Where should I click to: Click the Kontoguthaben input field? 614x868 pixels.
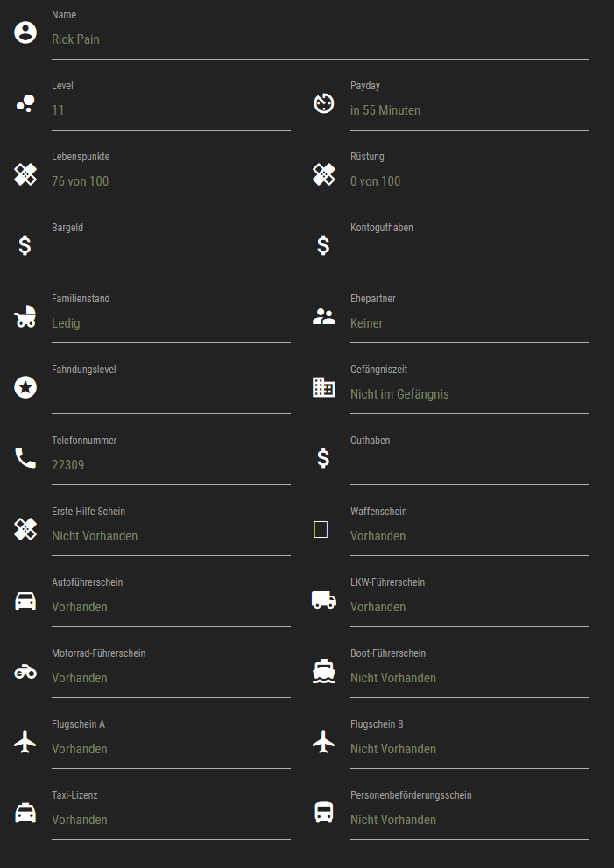469,253
